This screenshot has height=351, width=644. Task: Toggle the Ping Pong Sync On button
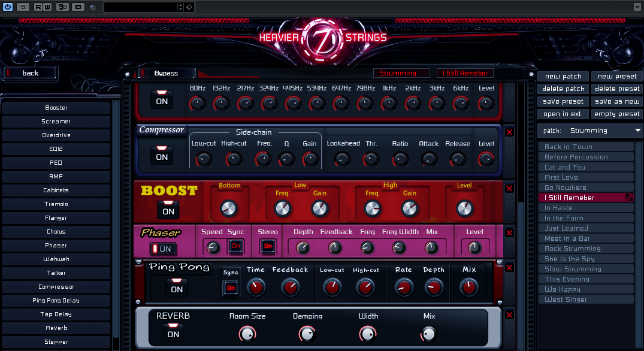pyautogui.click(x=231, y=288)
